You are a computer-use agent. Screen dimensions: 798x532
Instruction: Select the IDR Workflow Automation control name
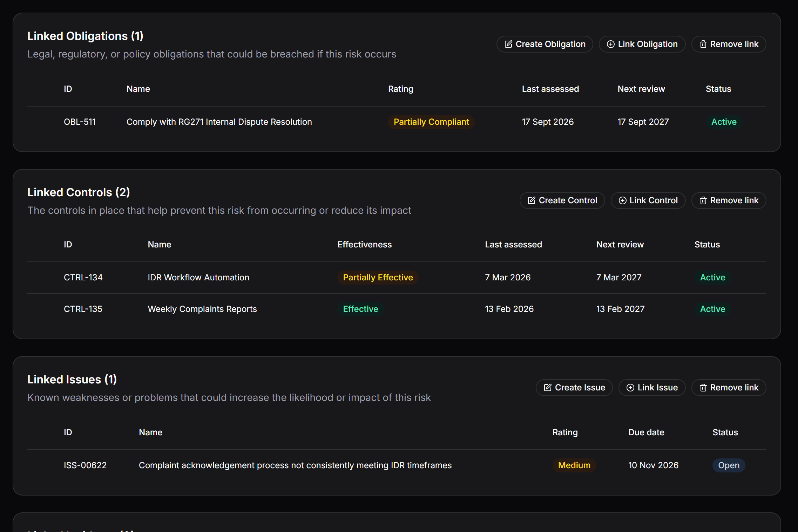pos(198,278)
